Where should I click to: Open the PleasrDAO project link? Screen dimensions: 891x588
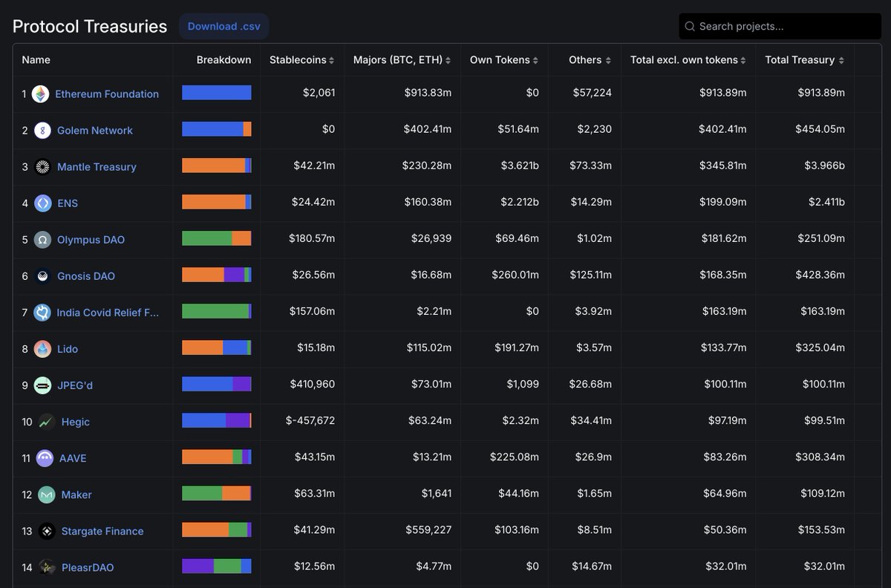point(88,566)
